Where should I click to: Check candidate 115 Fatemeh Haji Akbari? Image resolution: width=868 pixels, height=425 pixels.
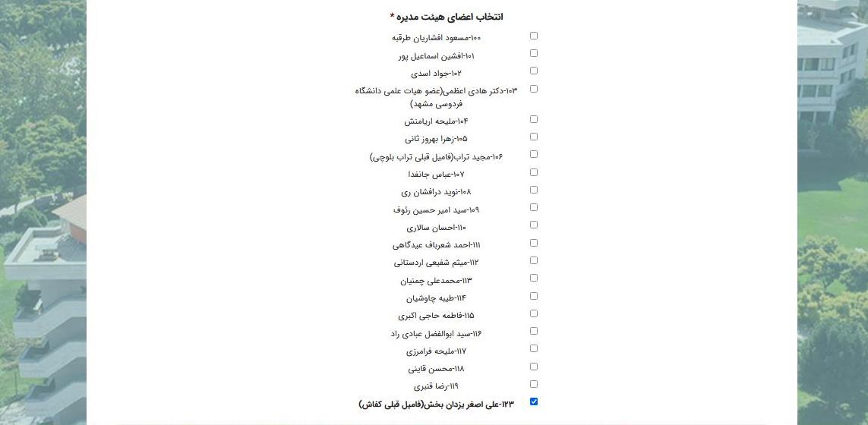coord(534,313)
